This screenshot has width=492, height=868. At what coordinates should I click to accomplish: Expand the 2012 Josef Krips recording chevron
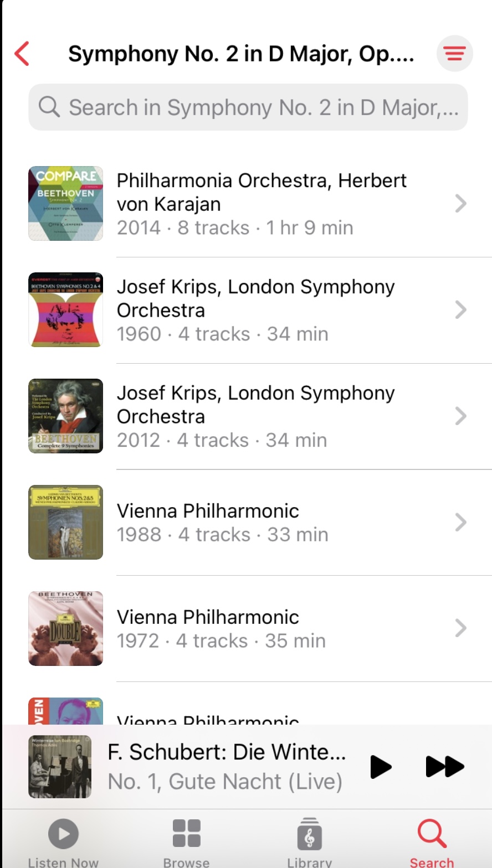coord(460,416)
